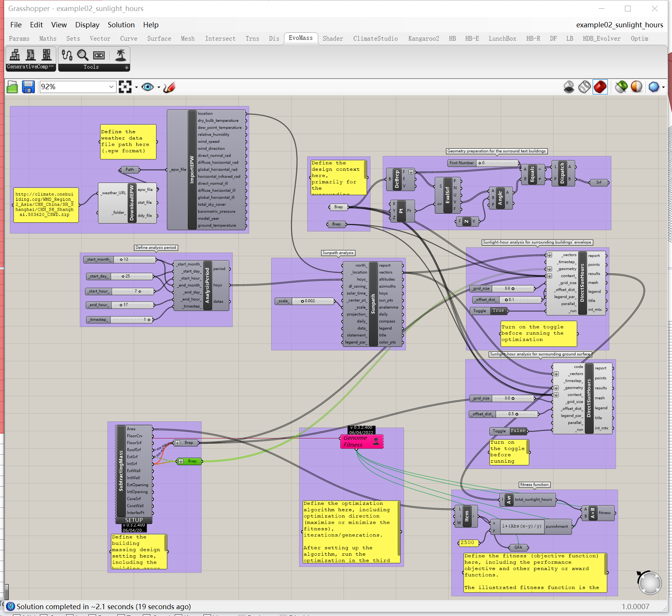
Task: Open the Solution menu
Action: (121, 25)
